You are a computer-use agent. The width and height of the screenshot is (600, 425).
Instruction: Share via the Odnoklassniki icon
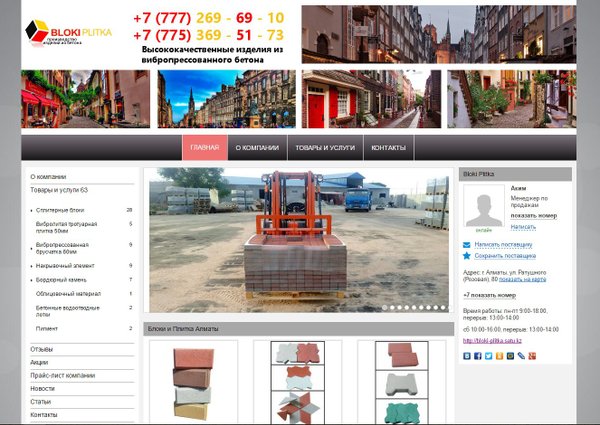(499, 356)
